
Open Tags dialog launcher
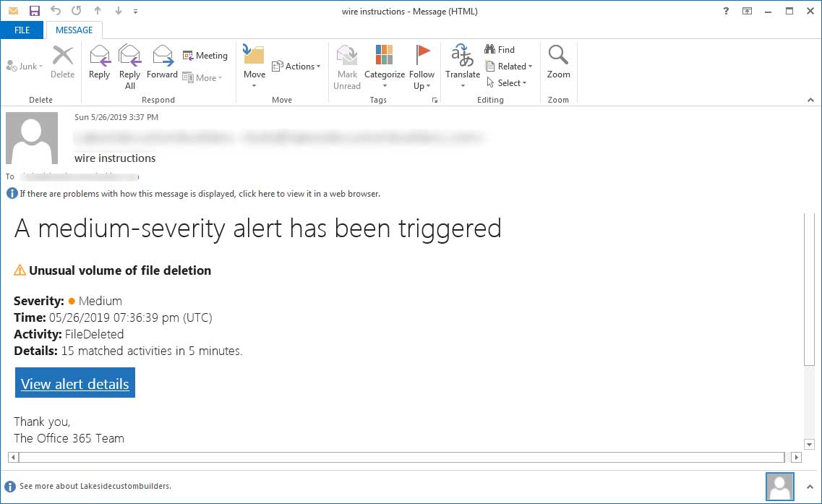coord(434,101)
